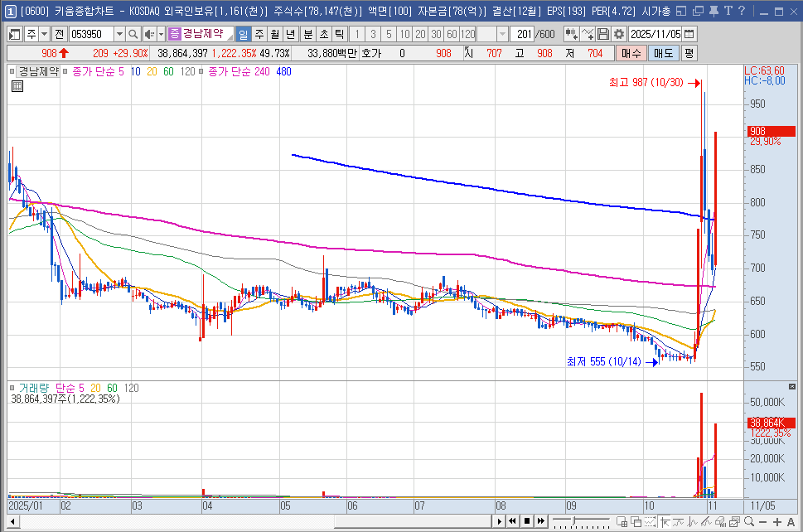
Task: Select the 일 daily period toggle
Action: click(x=244, y=34)
